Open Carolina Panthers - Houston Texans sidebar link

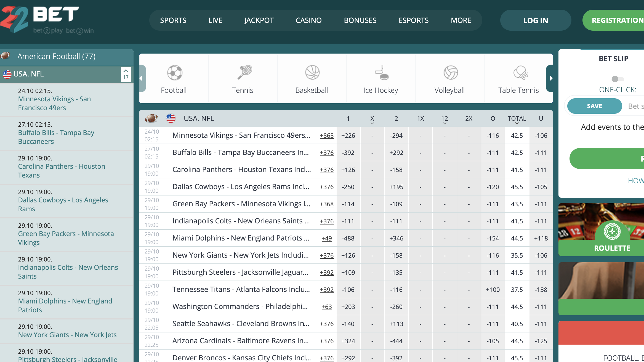click(62, 171)
